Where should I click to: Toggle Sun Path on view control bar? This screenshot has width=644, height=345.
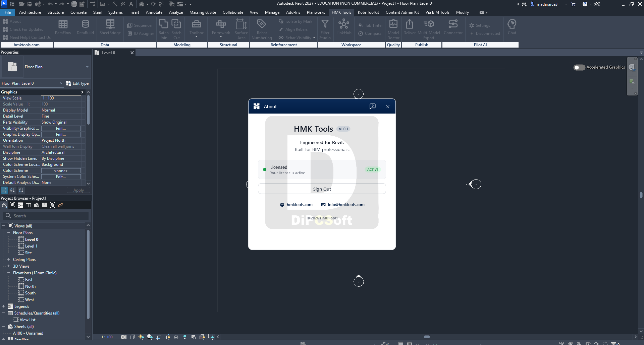[141, 337]
